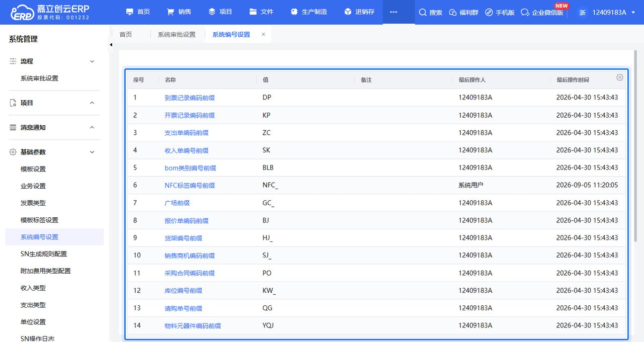
Task: Click the 消息通知 sidebar icon
Action: (x=13, y=127)
